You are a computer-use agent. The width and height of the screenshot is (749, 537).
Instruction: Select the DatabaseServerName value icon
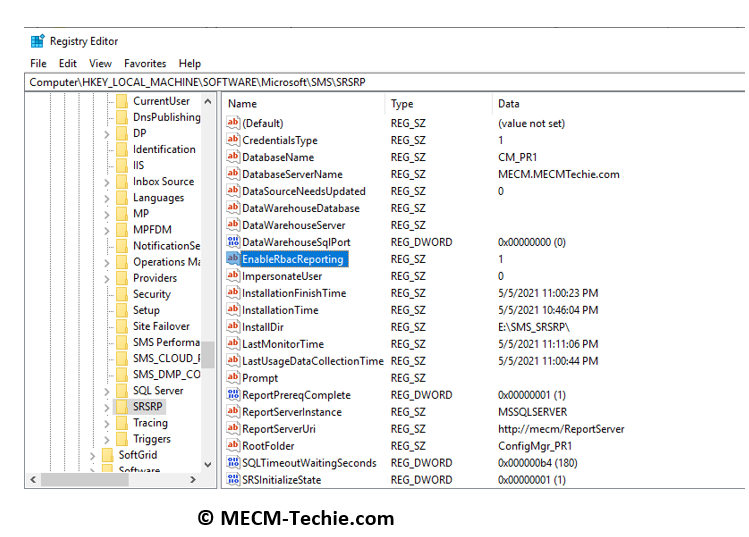(x=233, y=173)
